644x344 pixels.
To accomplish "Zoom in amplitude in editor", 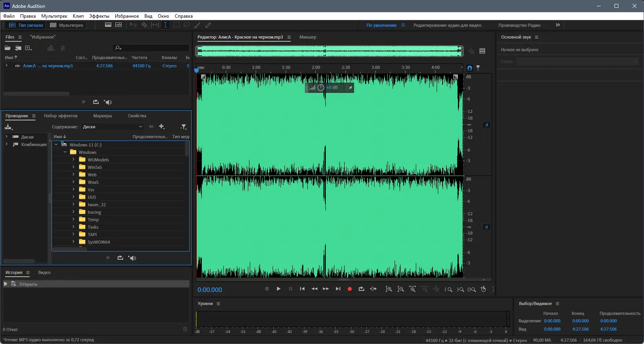I will (x=389, y=289).
